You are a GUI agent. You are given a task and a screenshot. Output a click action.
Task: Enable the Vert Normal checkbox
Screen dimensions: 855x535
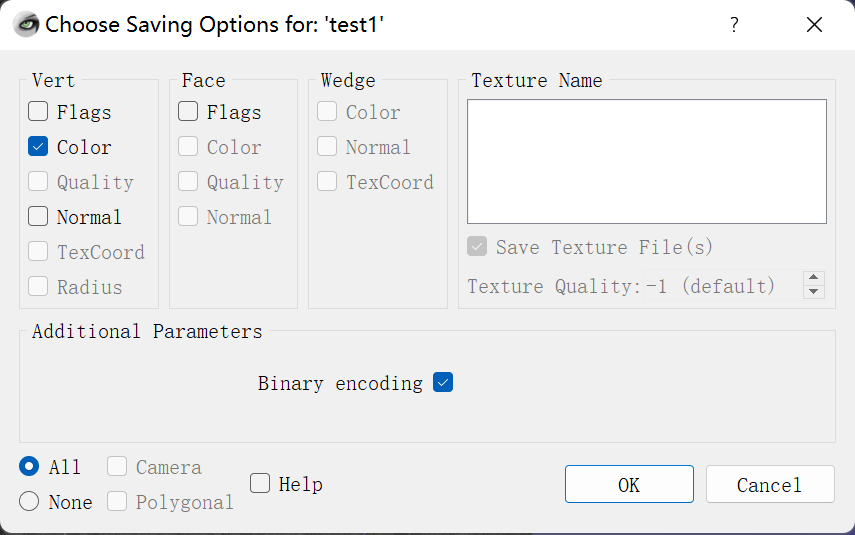pos(38,216)
